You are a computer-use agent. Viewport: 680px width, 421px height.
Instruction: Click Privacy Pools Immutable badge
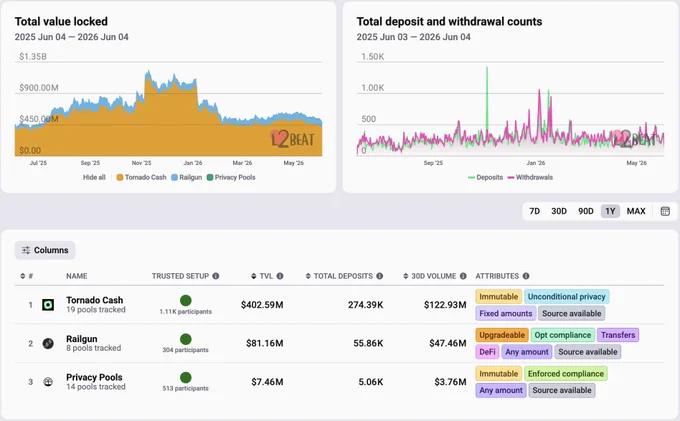pos(499,373)
